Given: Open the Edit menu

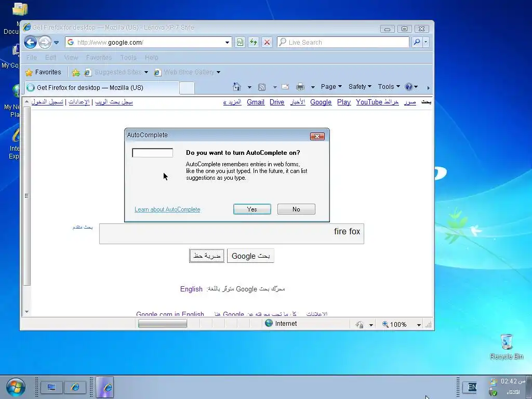Looking at the screenshot, I should tap(50, 57).
